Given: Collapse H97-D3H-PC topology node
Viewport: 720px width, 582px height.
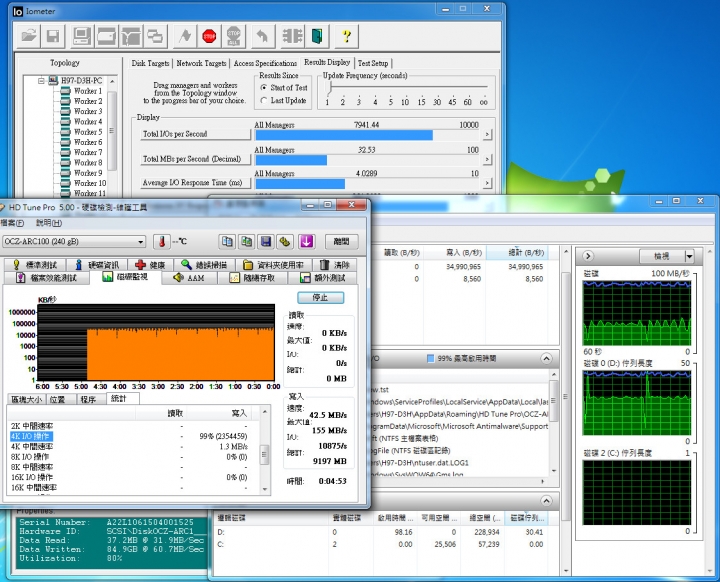Looking at the screenshot, I should 41,81.
